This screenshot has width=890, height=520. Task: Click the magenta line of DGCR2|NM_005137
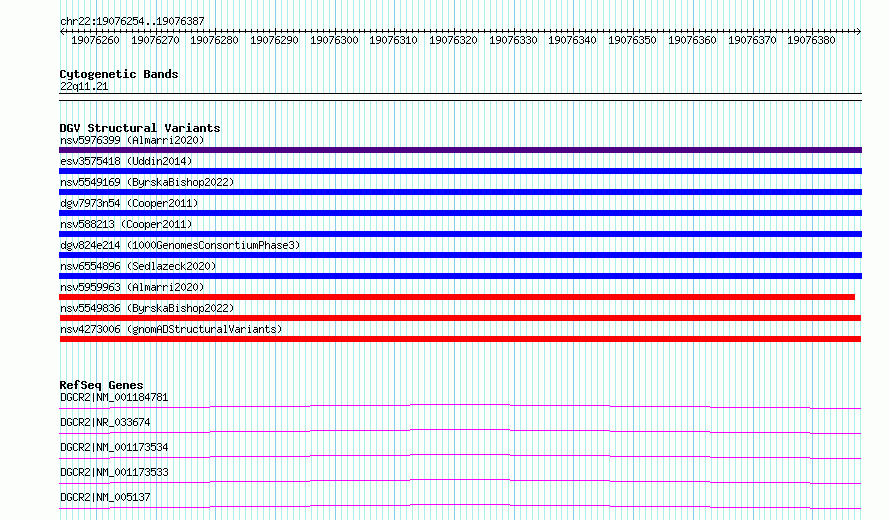coord(460,505)
